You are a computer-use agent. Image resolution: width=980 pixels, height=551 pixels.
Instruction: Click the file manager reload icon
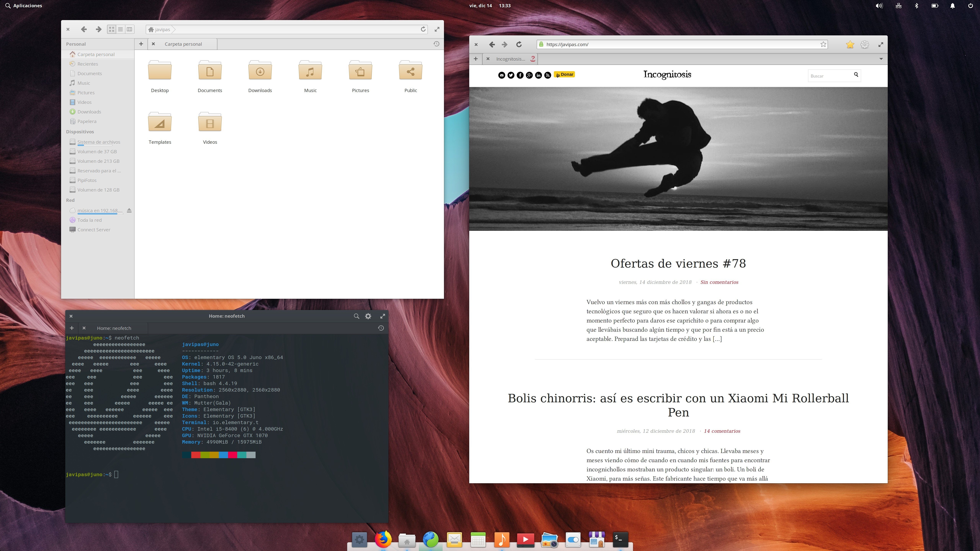[x=423, y=29]
